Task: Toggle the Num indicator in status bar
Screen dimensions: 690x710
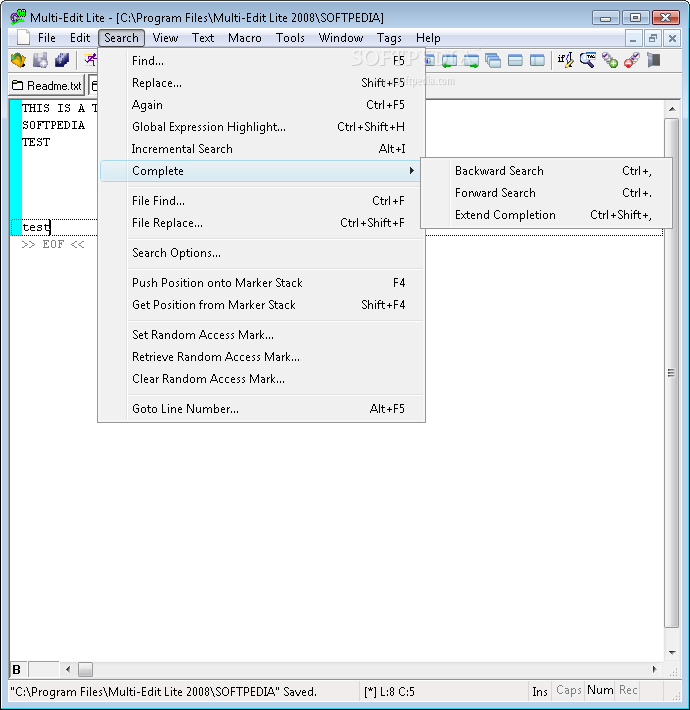Action: [x=600, y=690]
